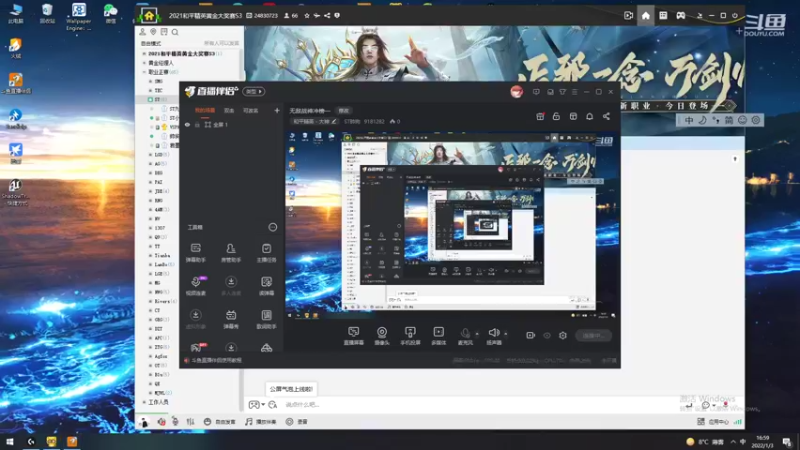Open 主播任务 tool in the toolbox
800x450 pixels.
266,253
